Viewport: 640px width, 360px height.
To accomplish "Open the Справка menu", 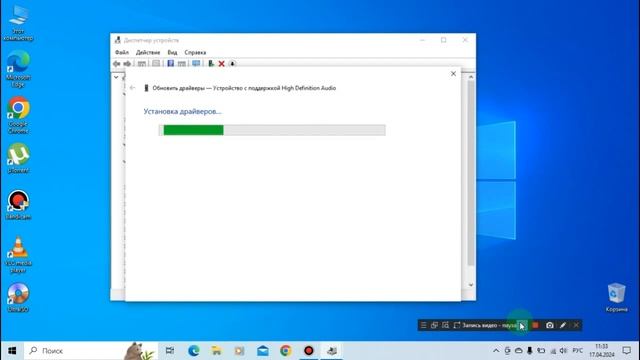I will pos(195,52).
